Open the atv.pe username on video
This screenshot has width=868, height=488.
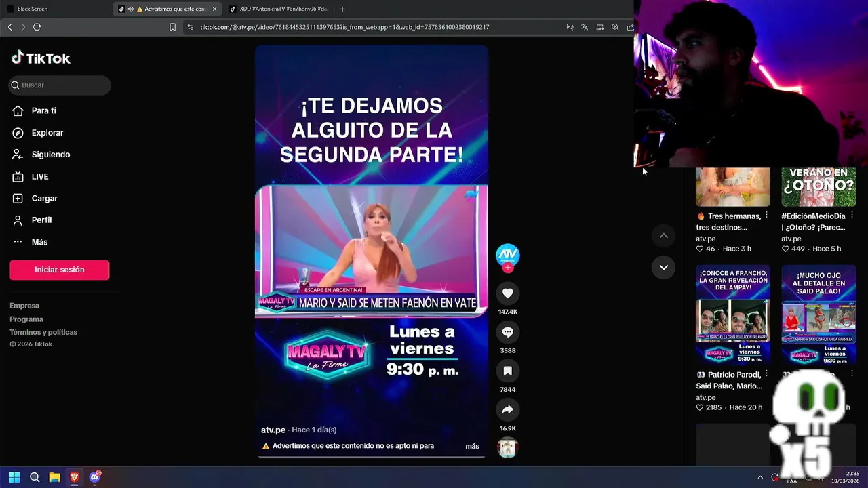pyautogui.click(x=273, y=430)
